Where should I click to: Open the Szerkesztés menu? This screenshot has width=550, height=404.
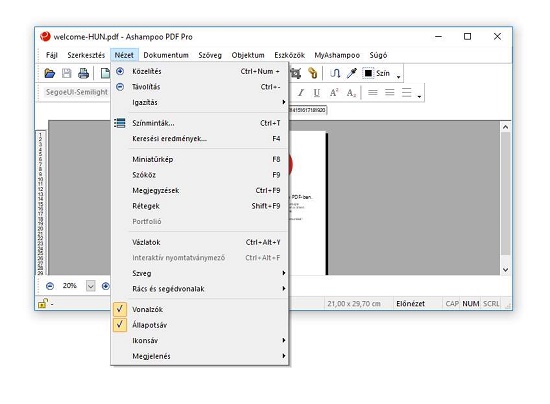coord(86,55)
